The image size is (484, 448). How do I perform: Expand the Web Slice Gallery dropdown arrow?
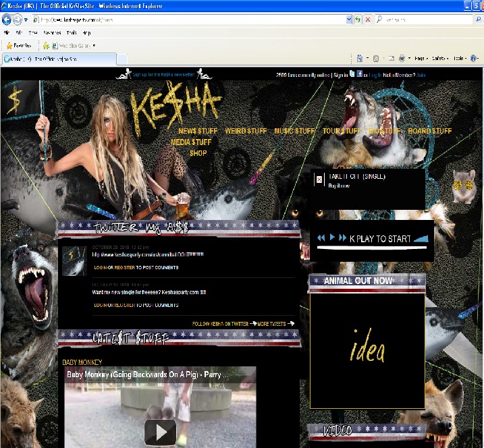tap(94, 46)
